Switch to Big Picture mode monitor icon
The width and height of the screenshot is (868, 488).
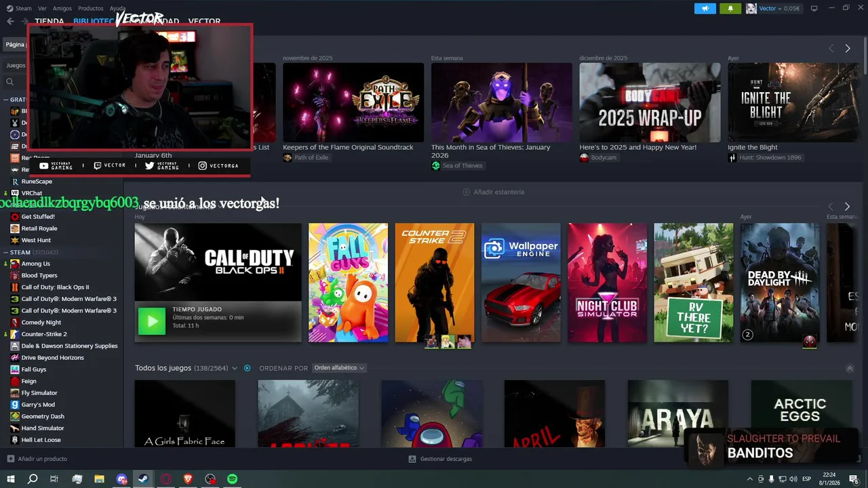pos(814,8)
